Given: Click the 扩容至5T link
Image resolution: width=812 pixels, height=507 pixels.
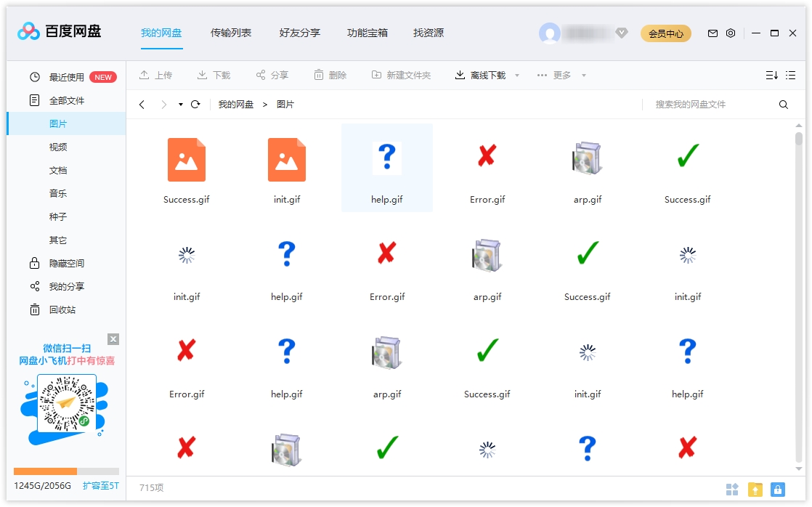Looking at the screenshot, I should [100, 485].
